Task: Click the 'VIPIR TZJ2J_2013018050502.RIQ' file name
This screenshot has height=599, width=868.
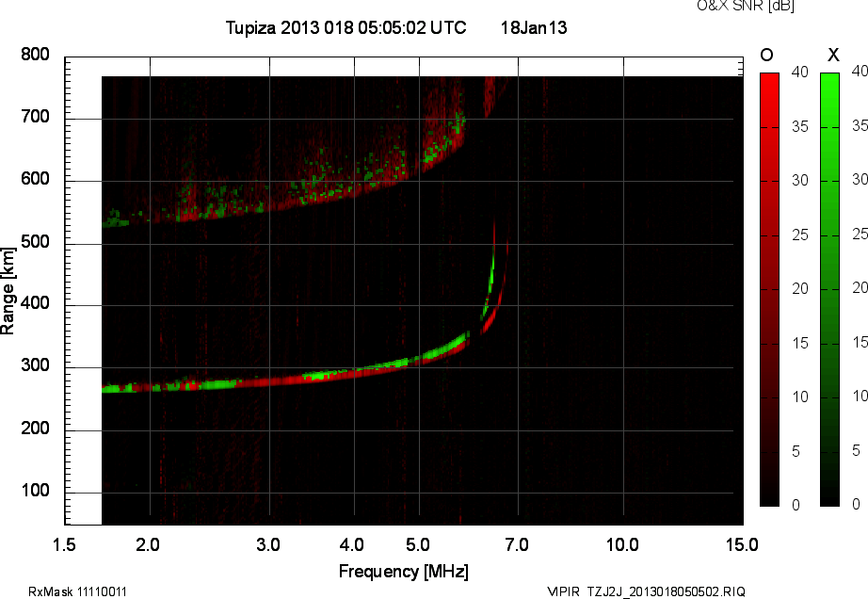Action: click(x=646, y=591)
